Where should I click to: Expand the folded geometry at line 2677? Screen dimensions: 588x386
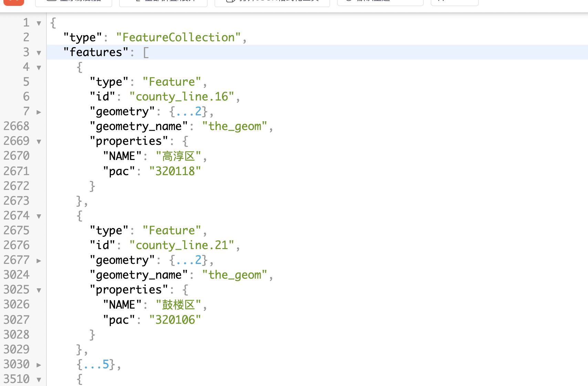(x=39, y=261)
